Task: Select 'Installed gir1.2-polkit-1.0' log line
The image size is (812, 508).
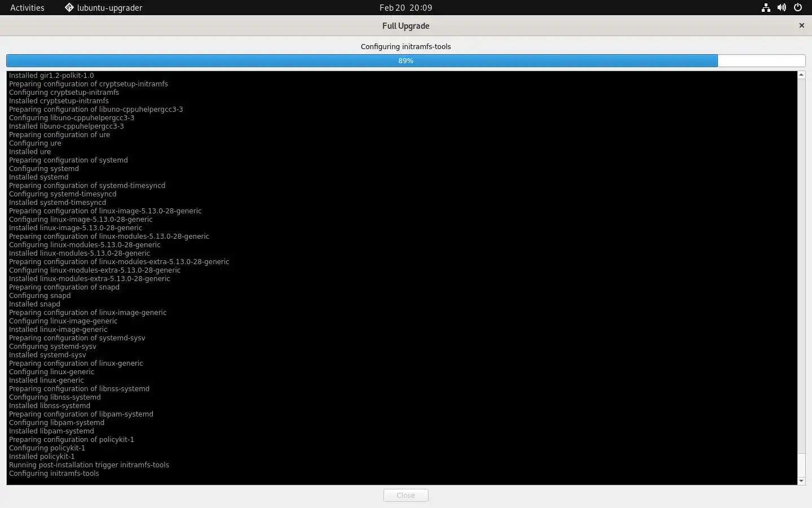Action: (x=51, y=75)
